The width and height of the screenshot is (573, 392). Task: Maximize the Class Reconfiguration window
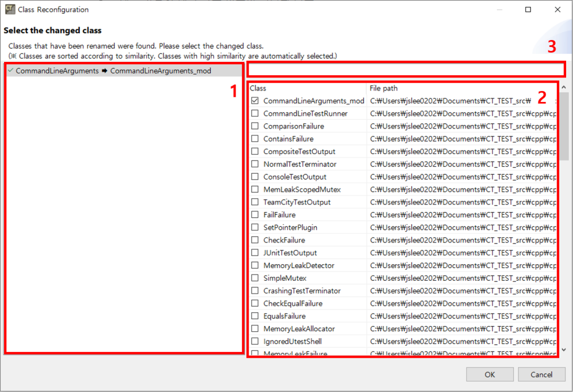tap(528, 10)
